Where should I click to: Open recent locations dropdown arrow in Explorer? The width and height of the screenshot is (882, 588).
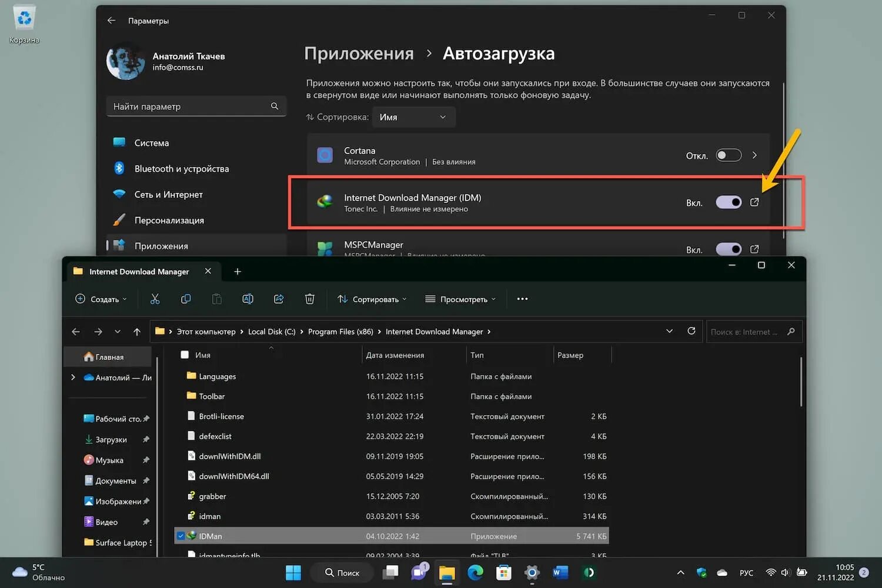point(118,332)
